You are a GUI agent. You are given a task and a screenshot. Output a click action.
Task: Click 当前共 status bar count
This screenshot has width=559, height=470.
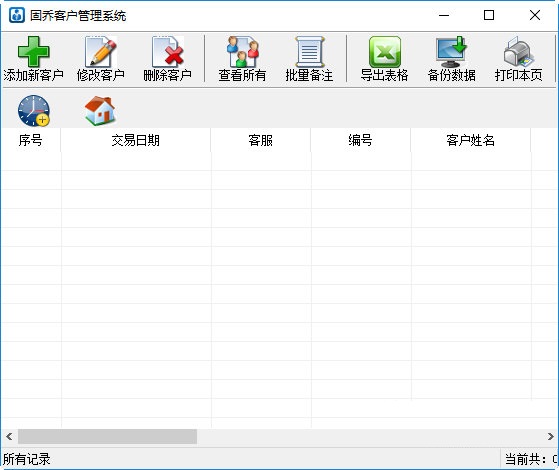[x=531, y=459]
